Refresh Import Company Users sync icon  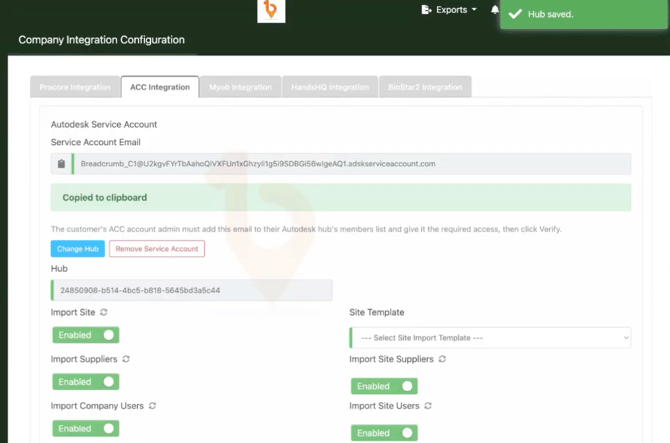click(x=152, y=406)
